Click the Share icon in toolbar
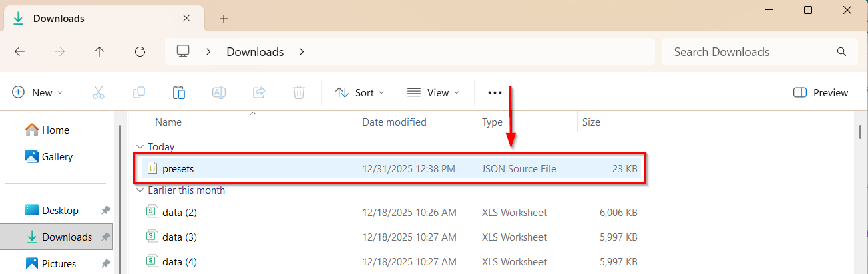This screenshot has width=868, height=274. click(259, 92)
